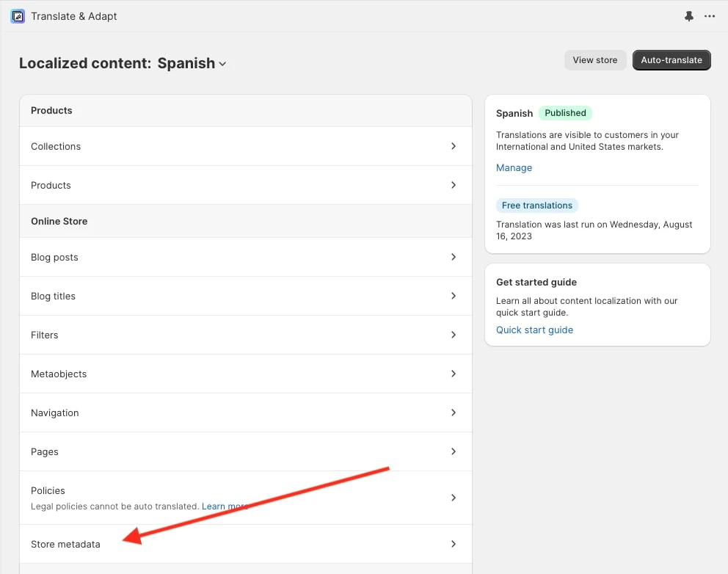Image resolution: width=728 pixels, height=574 pixels.
Task: Click Learn more about legal policies
Action: [x=225, y=506]
